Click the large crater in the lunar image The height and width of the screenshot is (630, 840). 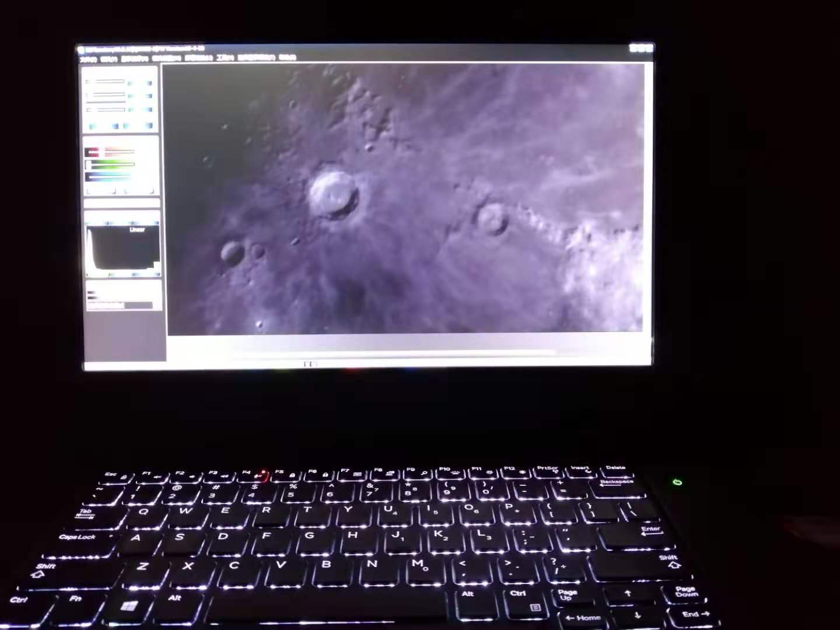click(x=333, y=194)
